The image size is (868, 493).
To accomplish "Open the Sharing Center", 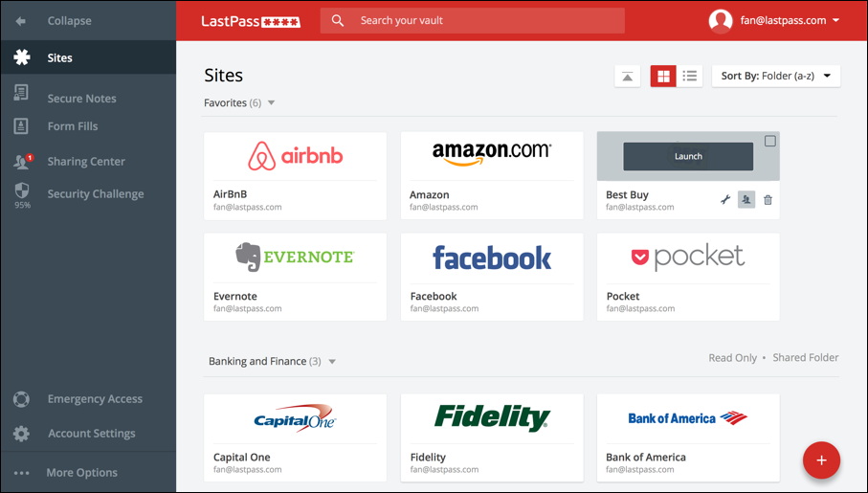I will point(88,161).
